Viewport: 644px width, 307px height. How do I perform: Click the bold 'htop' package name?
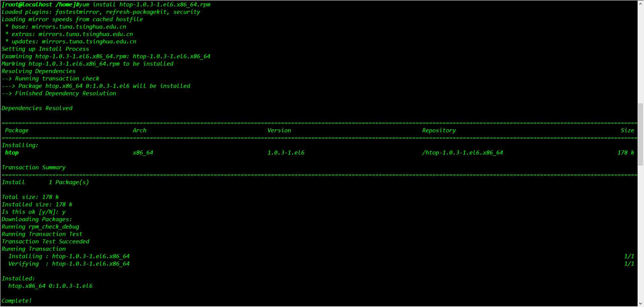point(12,152)
